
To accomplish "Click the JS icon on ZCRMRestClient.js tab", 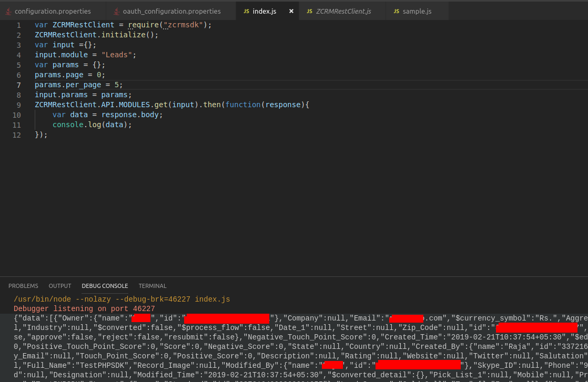I will click(309, 11).
